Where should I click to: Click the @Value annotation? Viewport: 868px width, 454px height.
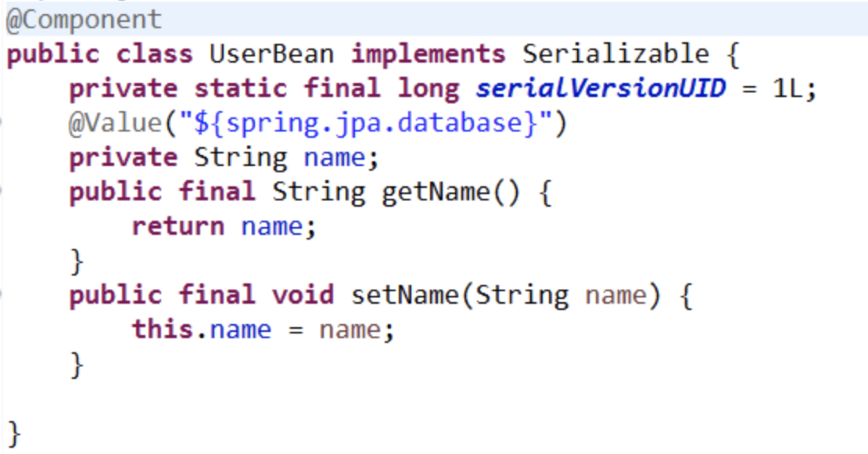pos(115,123)
